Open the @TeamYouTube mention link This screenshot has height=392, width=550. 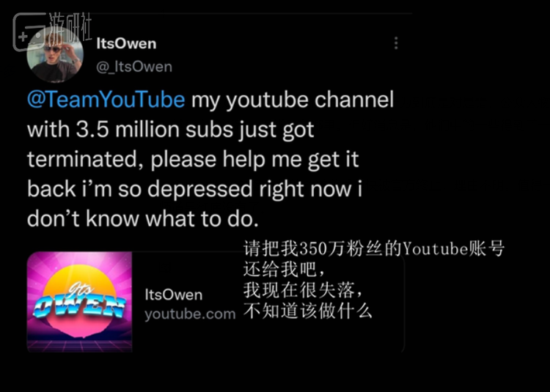coord(106,100)
